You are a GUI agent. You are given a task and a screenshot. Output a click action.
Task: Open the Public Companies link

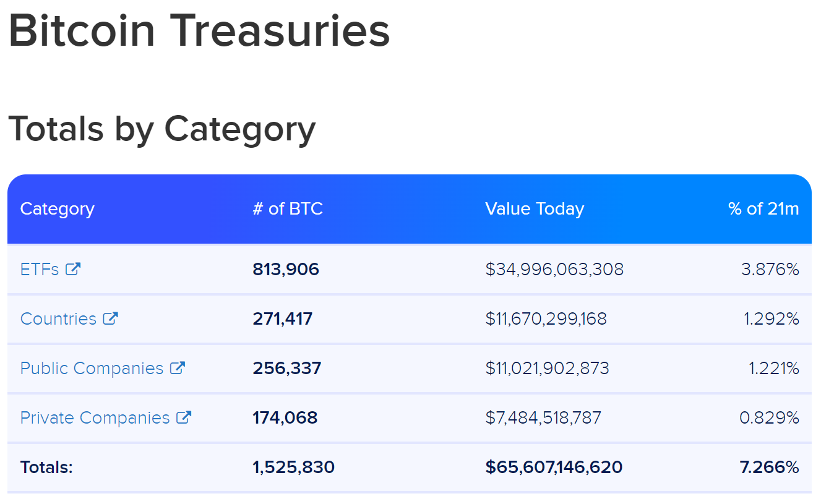point(93,367)
